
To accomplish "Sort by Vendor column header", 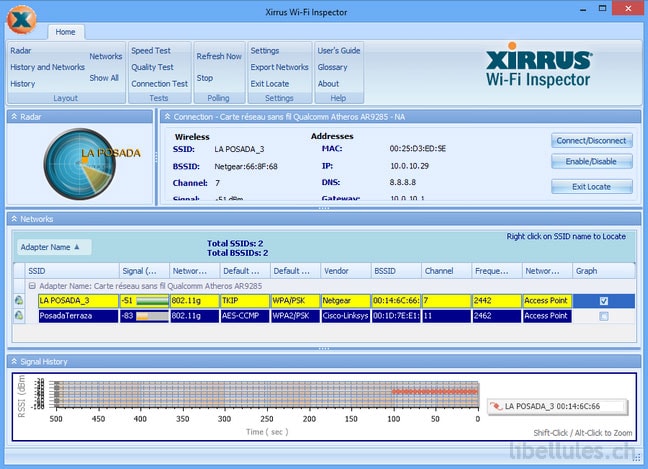I will [345, 271].
